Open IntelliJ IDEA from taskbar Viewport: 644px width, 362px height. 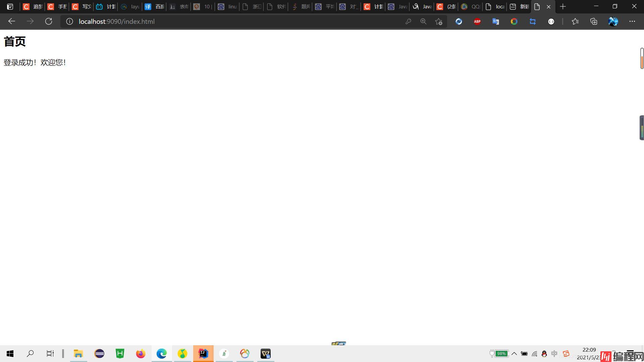click(203, 354)
